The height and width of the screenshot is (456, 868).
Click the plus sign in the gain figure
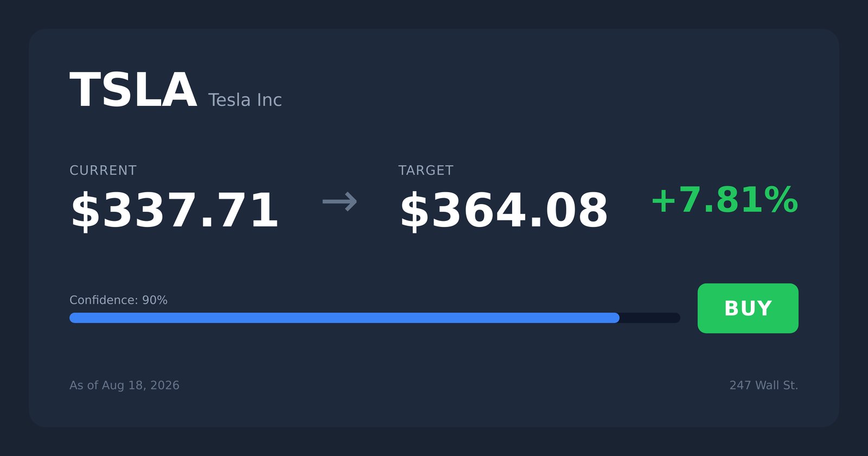click(x=663, y=201)
